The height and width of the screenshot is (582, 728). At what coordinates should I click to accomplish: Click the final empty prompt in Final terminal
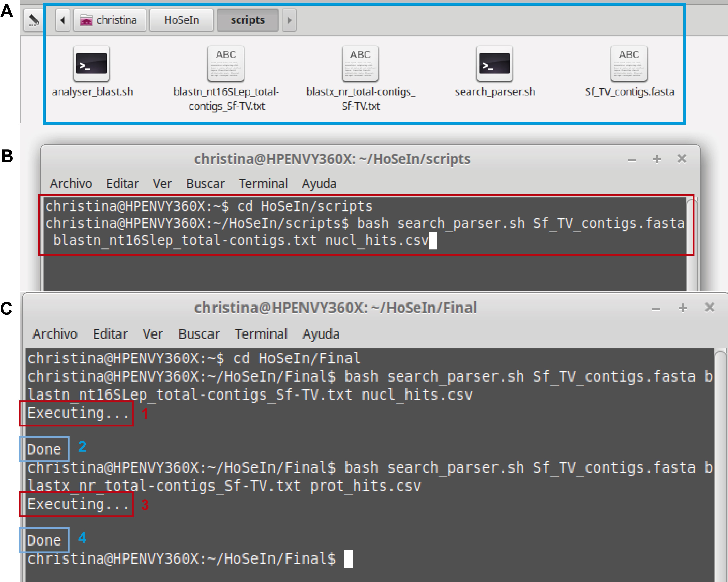click(x=190, y=559)
